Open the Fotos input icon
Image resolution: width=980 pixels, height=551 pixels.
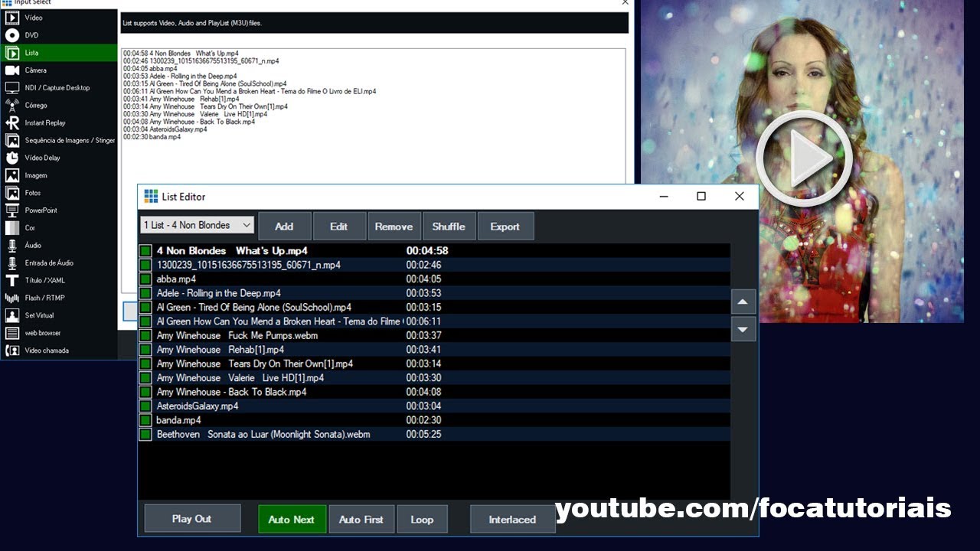(12, 193)
